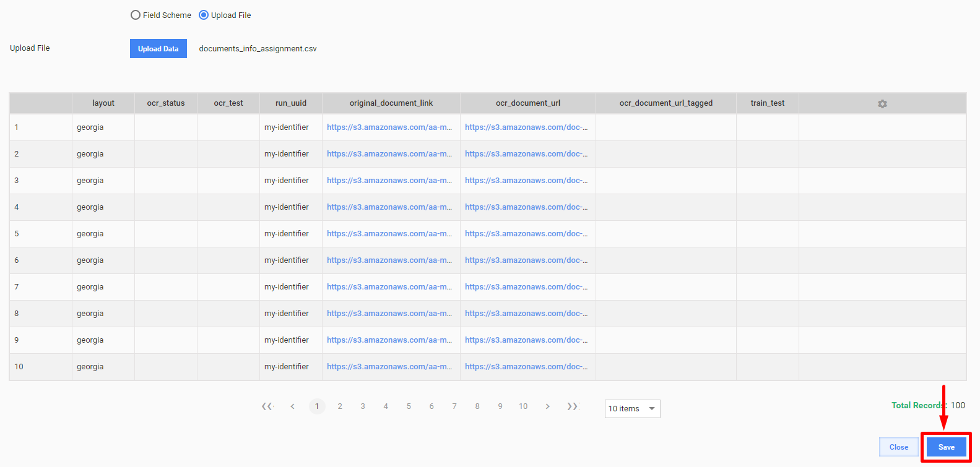
Task: Click the georgia layout cell in row 5
Action: (x=103, y=234)
